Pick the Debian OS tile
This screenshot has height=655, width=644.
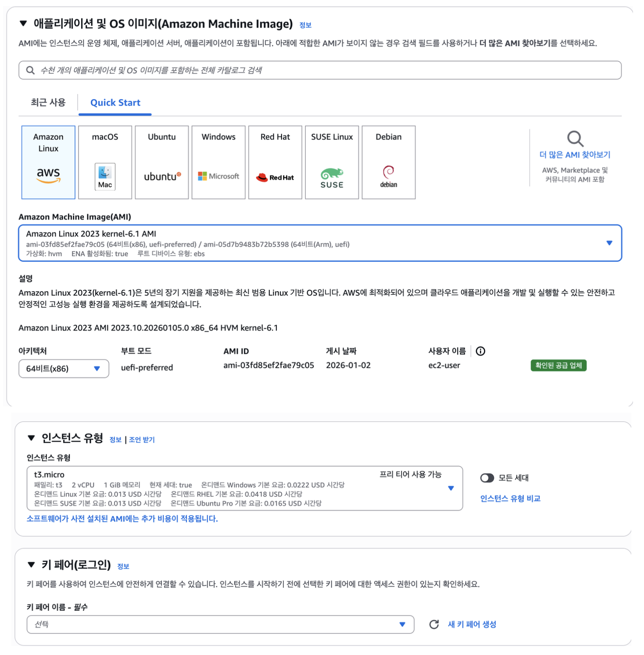click(389, 162)
